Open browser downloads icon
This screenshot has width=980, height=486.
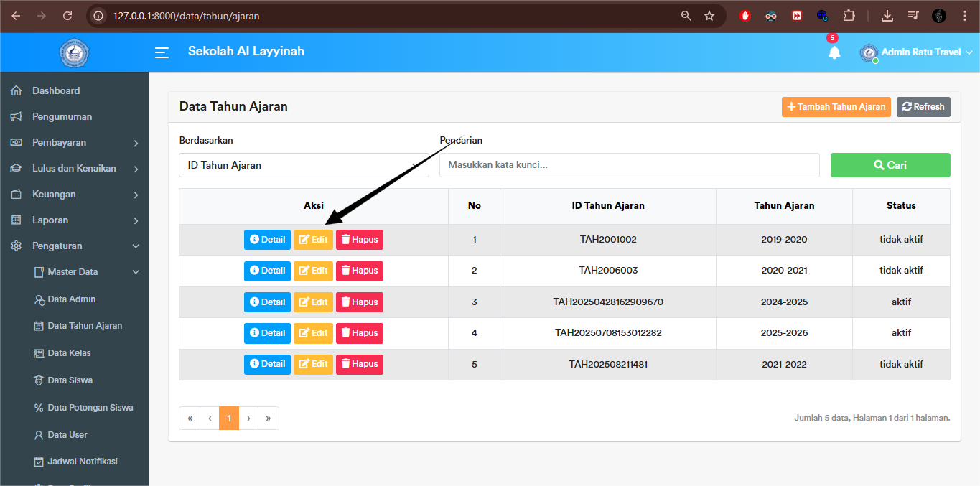click(887, 16)
